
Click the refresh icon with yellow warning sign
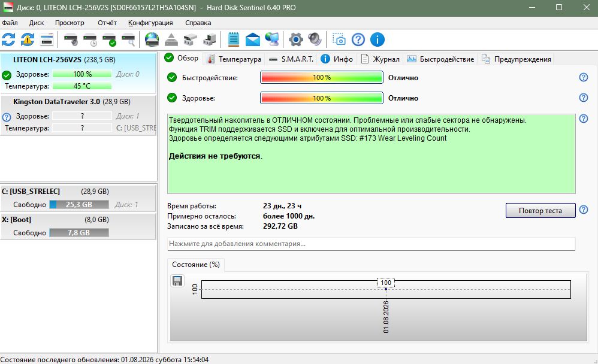click(x=28, y=40)
